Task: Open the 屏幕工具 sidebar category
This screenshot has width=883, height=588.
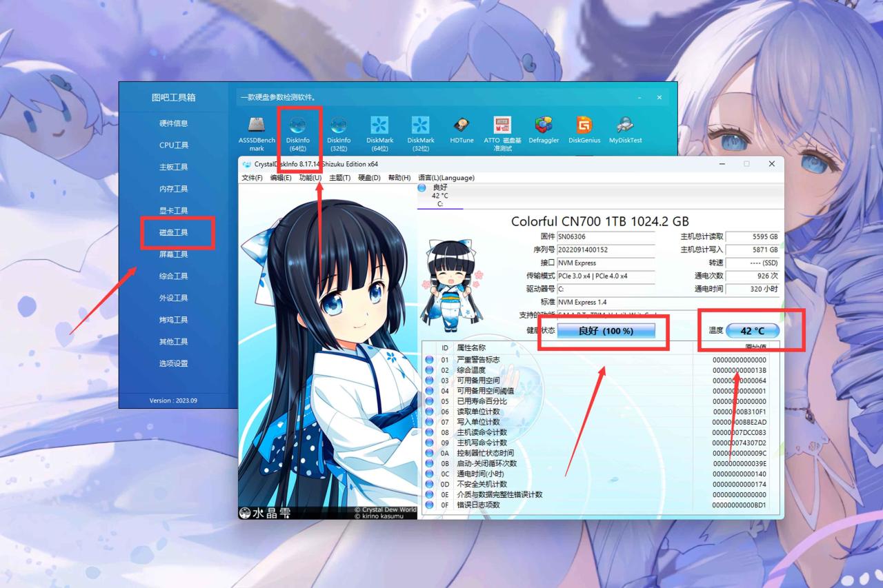Action: point(173,254)
